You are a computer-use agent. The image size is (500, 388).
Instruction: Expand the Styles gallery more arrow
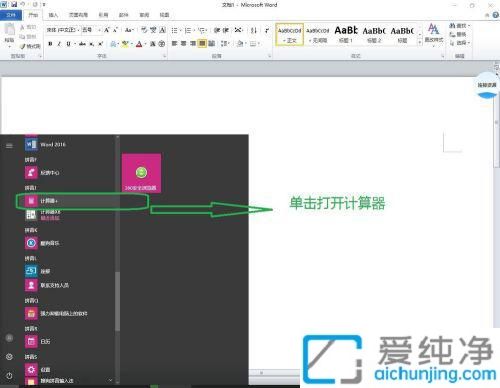(420, 43)
